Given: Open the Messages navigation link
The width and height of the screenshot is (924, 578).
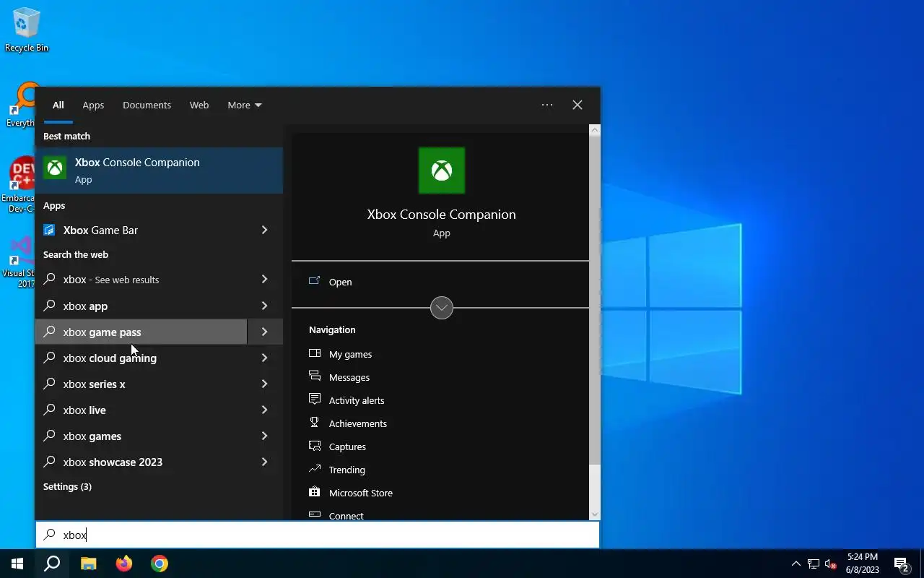Looking at the screenshot, I should pyautogui.click(x=349, y=377).
